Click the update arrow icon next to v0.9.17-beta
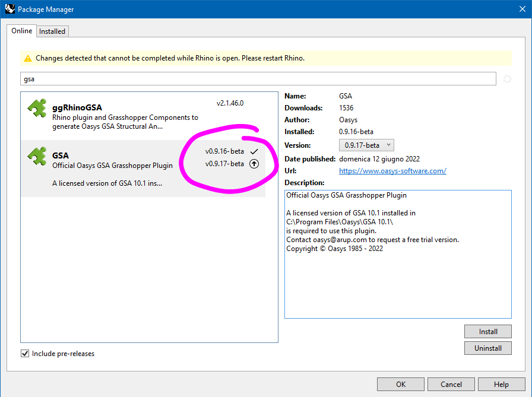The height and width of the screenshot is (397, 532). pyautogui.click(x=254, y=164)
